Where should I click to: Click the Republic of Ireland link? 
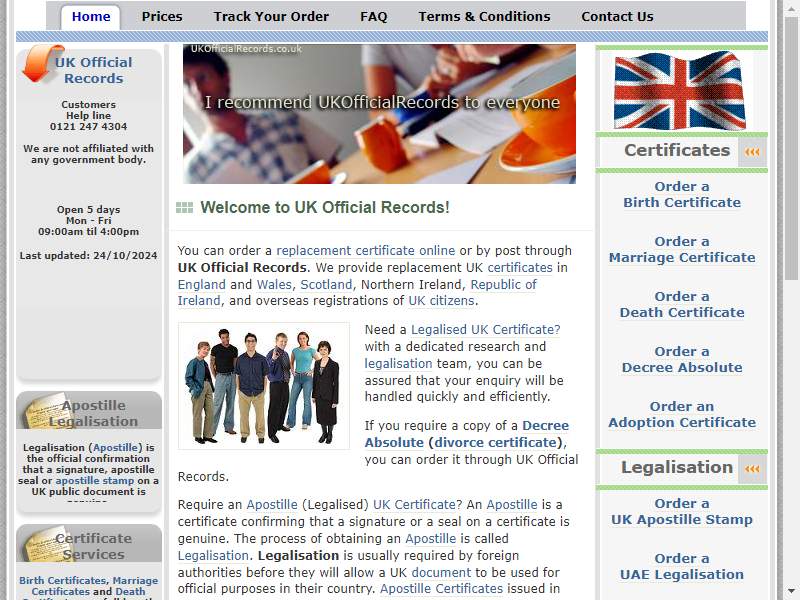coord(503,284)
